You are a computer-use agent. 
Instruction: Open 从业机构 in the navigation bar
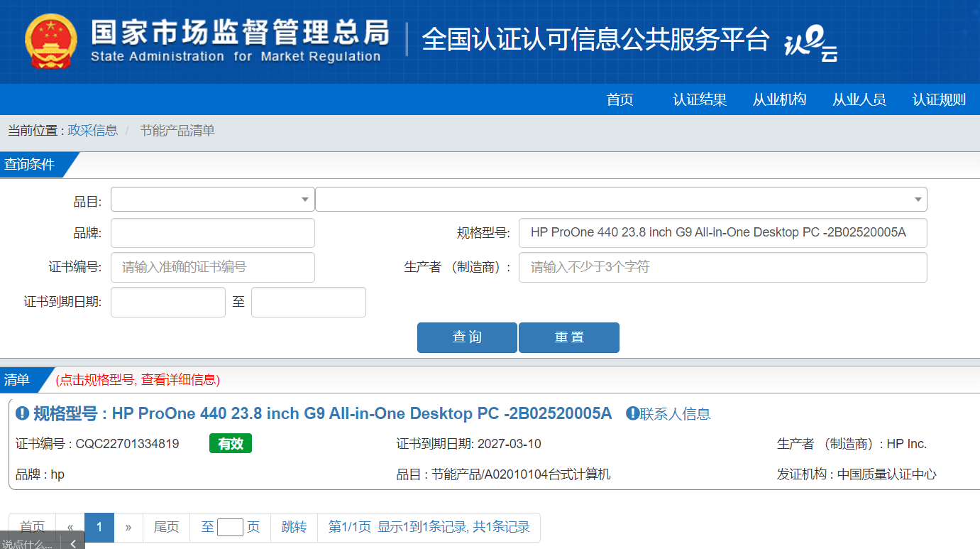(x=779, y=99)
